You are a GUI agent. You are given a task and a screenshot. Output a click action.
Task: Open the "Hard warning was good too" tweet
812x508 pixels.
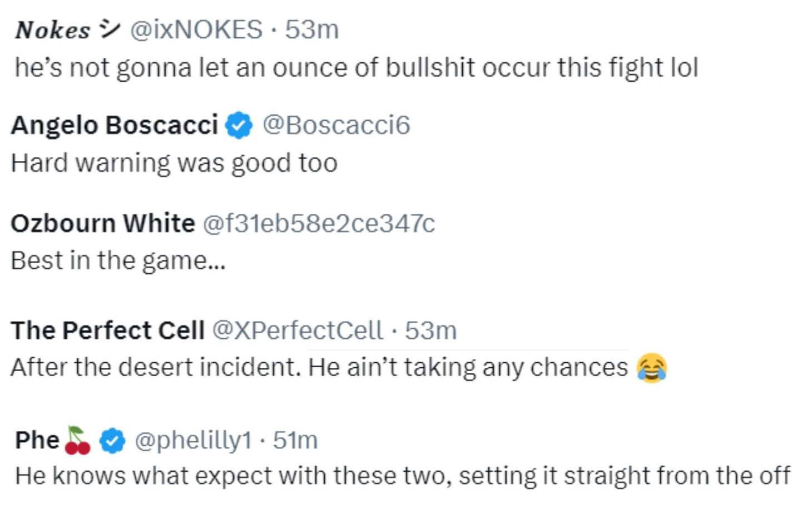pyautogui.click(x=174, y=164)
